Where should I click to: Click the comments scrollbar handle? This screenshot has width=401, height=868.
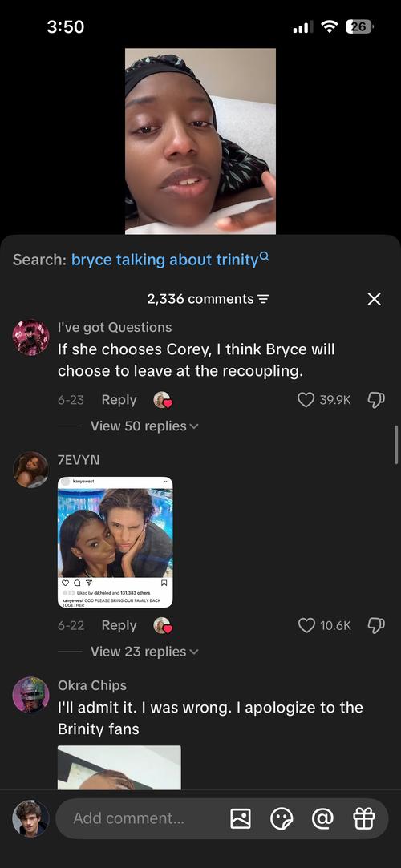396,445
